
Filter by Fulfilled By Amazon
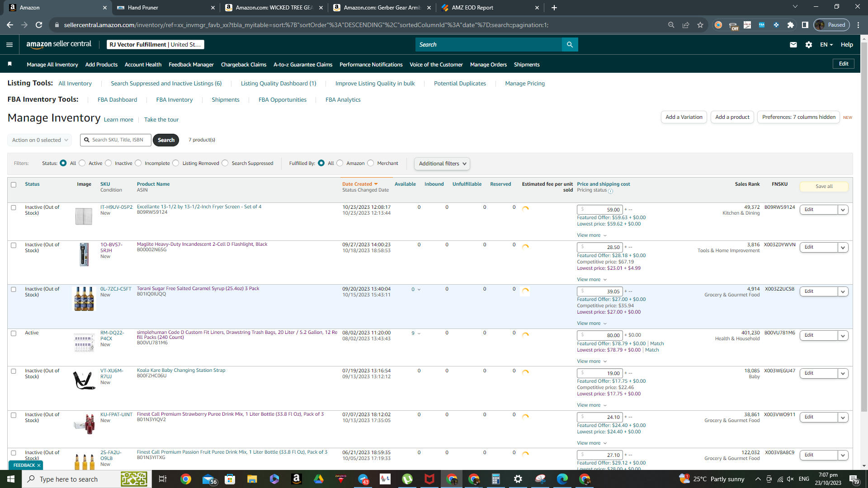point(340,163)
